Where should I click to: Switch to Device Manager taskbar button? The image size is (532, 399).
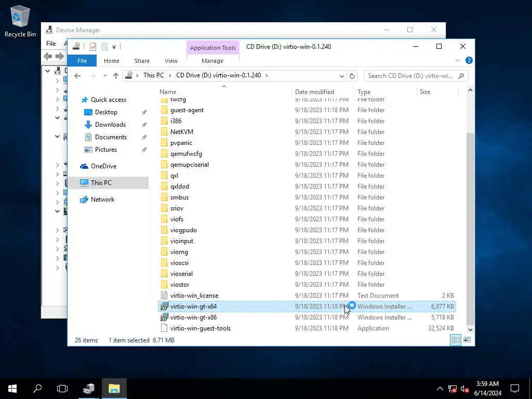[89, 389]
